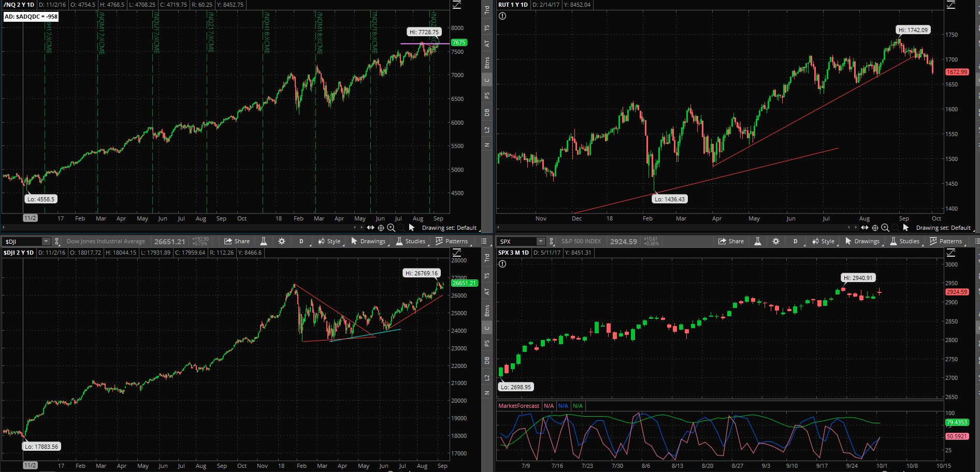Click the price axis scale icon on the RUT chart
980x472 pixels.
click(951, 5)
